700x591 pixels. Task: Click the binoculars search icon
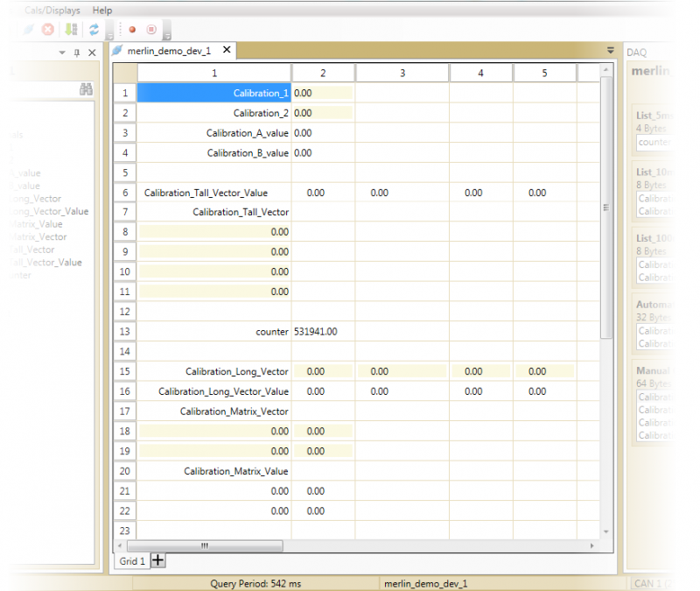87,89
